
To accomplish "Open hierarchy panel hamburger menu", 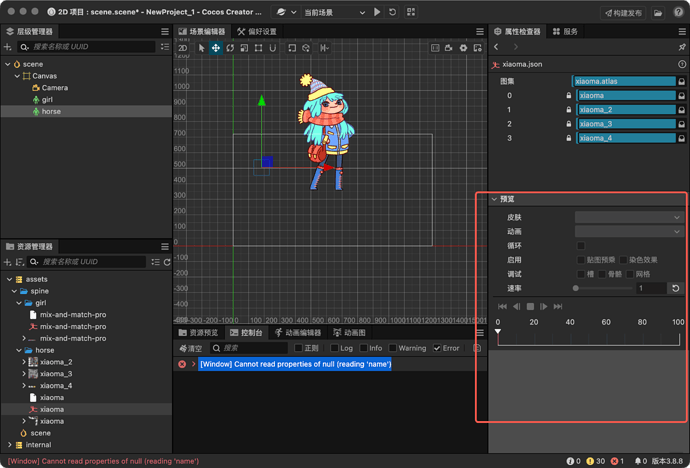I will (x=165, y=32).
